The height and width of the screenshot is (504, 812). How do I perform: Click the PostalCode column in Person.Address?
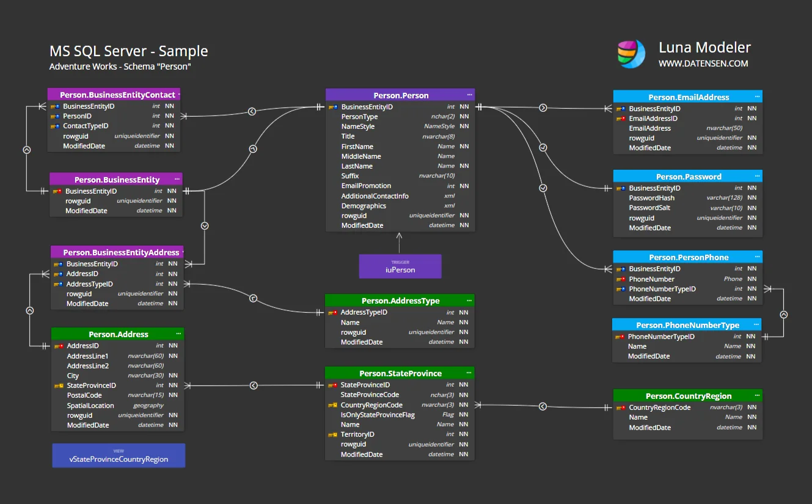pos(117,395)
